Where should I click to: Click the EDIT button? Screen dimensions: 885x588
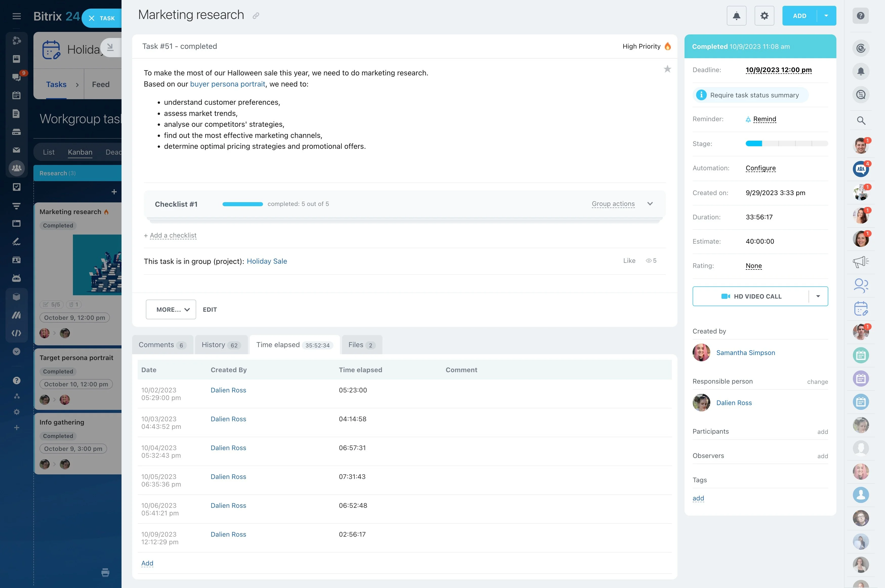coord(210,310)
